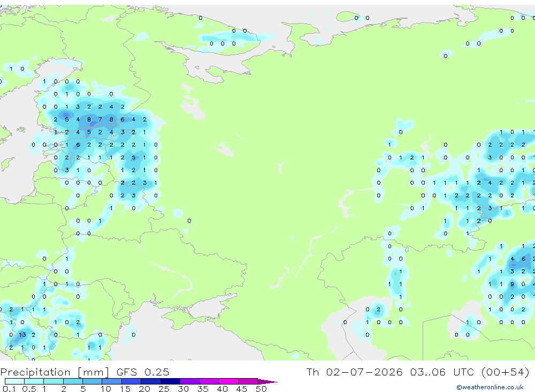535x392 pixels.
Task: Click the map value "9"
Action: [512, 284]
